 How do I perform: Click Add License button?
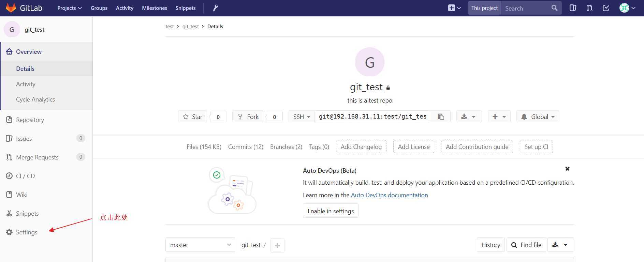click(414, 147)
